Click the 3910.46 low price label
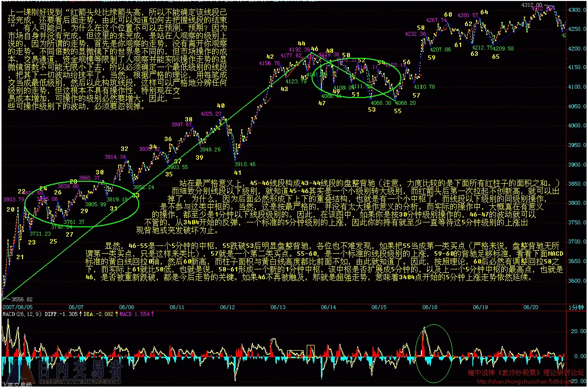Screen dimensions: 588x387 245,164
